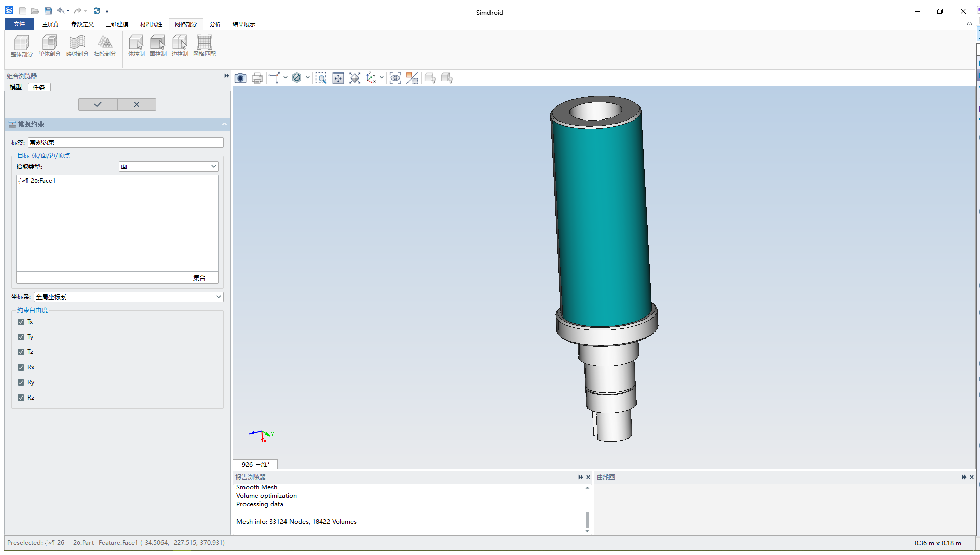Click the orange square selection toggle icon
980x555 pixels.
(412, 78)
